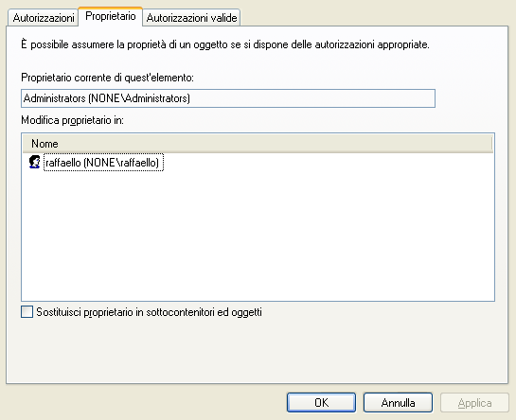516x420 pixels.
Task: Focus the current owner Administrators field
Action: pos(228,98)
